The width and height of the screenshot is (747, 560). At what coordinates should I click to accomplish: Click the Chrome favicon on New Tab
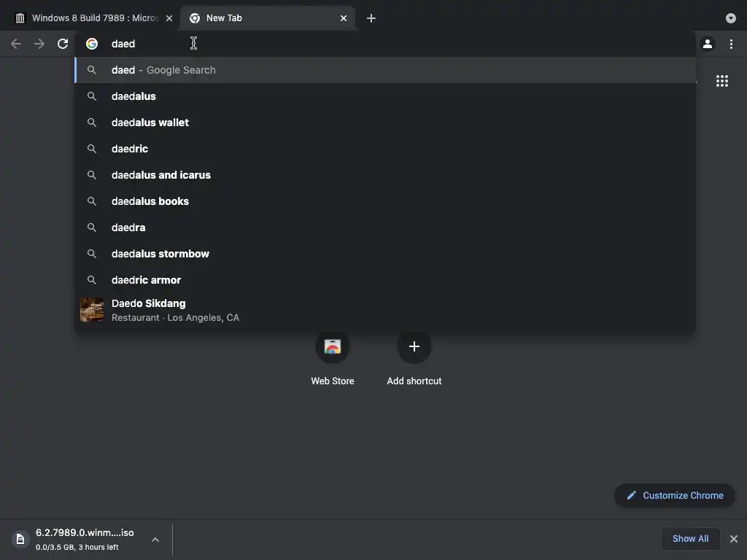[194, 18]
